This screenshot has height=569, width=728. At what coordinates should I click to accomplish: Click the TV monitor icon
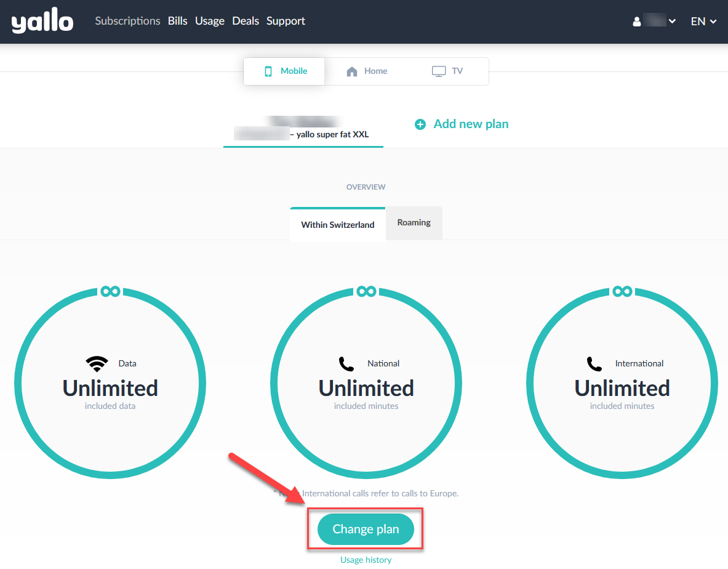pos(439,71)
